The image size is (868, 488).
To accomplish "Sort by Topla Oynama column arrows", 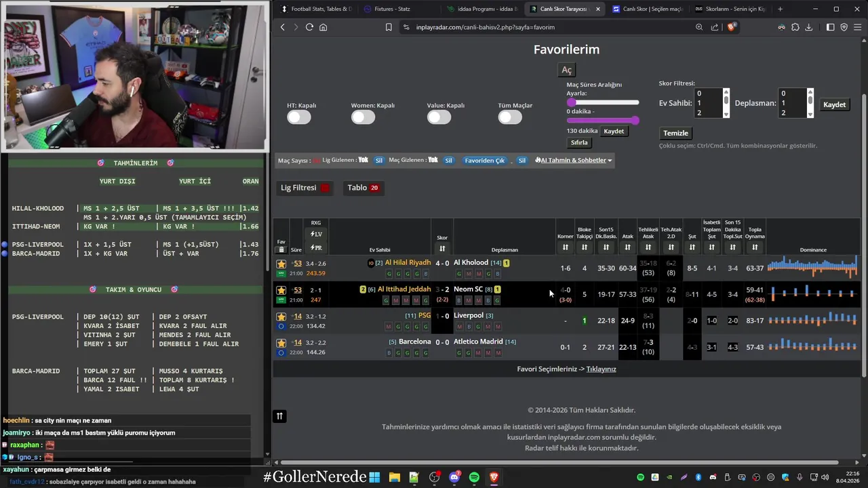I will (x=755, y=247).
